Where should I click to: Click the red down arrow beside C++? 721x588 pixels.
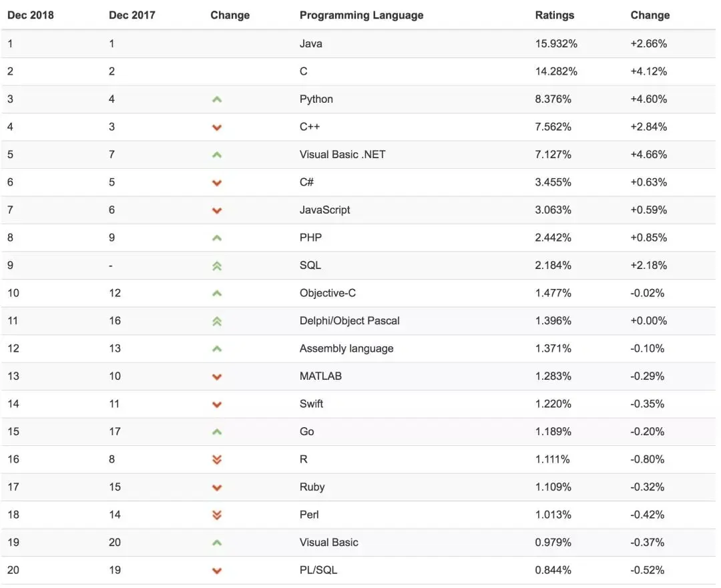pos(217,127)
